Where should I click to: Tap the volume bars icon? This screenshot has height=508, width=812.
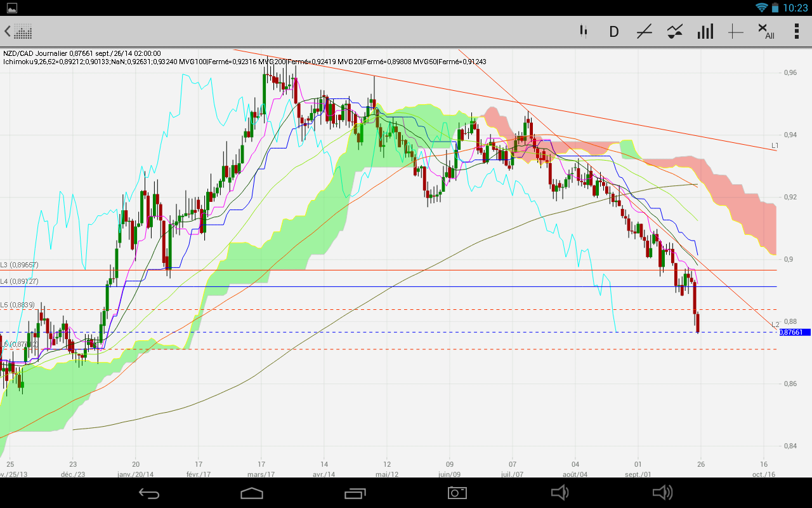pyautogui.click(x=705, y=31)
